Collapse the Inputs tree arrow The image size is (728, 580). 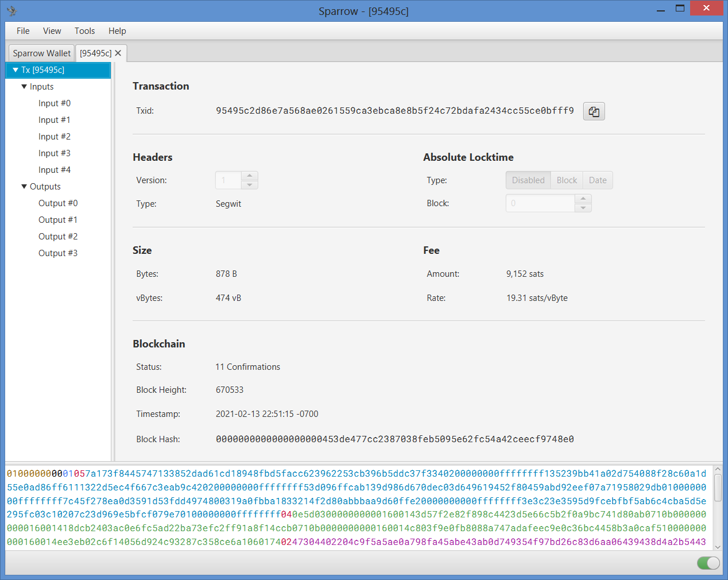24,87
